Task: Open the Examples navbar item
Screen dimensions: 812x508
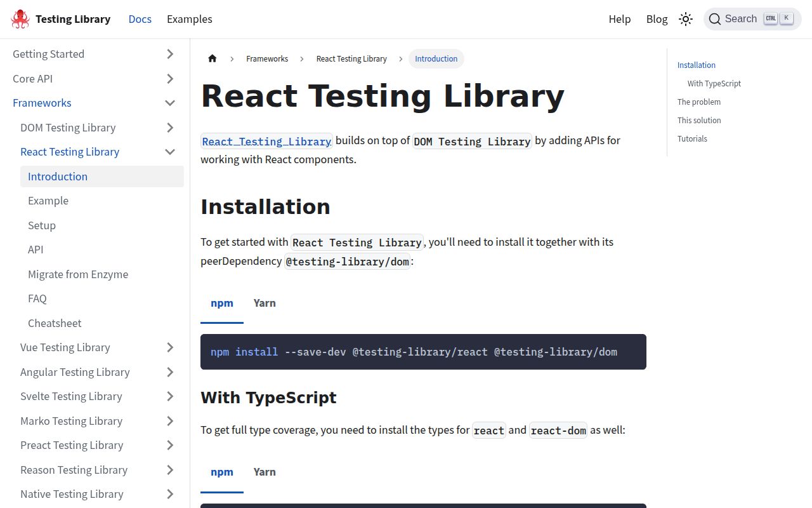Action: (x=190, y=19)
